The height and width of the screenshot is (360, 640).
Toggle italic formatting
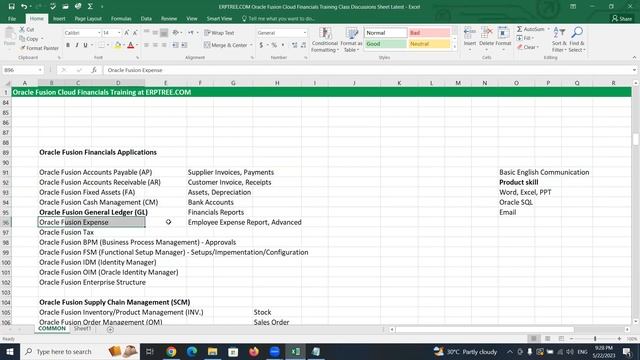click(x=77, y=45)
